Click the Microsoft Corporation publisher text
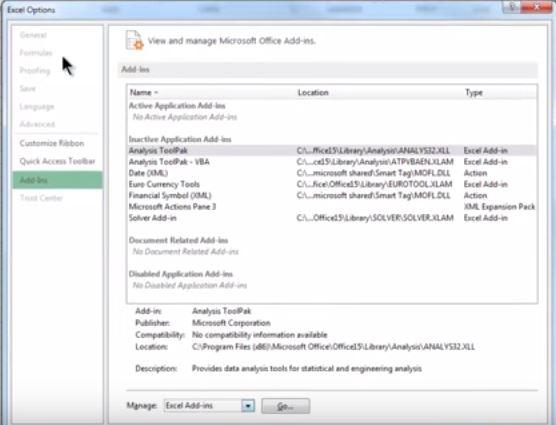556x425 pixels. tap(231, 323)
